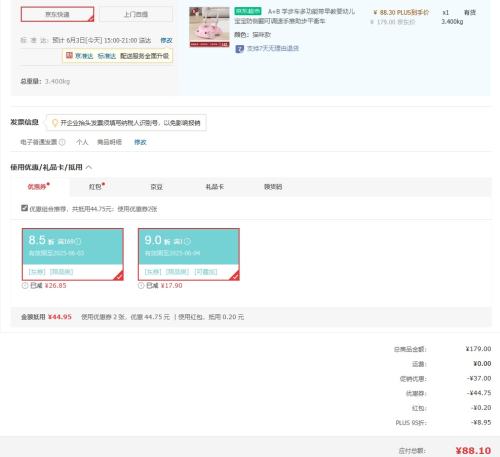Open the 礼品卡 tab
The image size is (500, 457).
point(215,187)
